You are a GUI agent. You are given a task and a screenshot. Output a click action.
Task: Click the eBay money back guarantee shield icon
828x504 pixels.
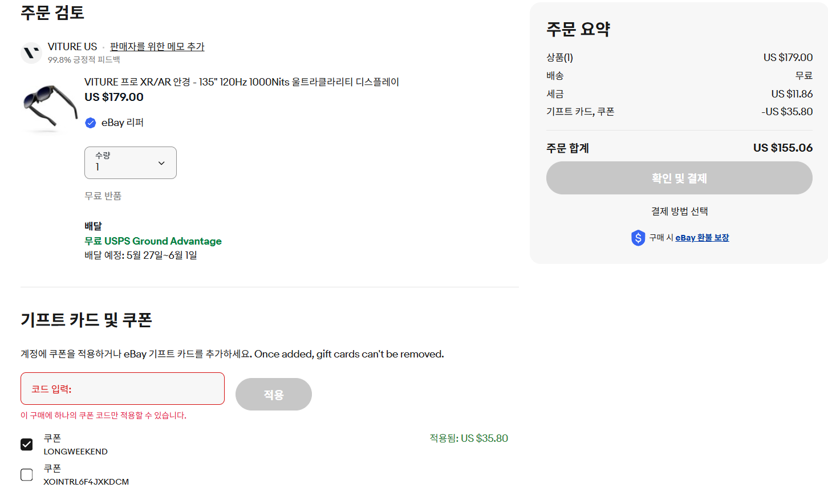click(x=638, y=238)
